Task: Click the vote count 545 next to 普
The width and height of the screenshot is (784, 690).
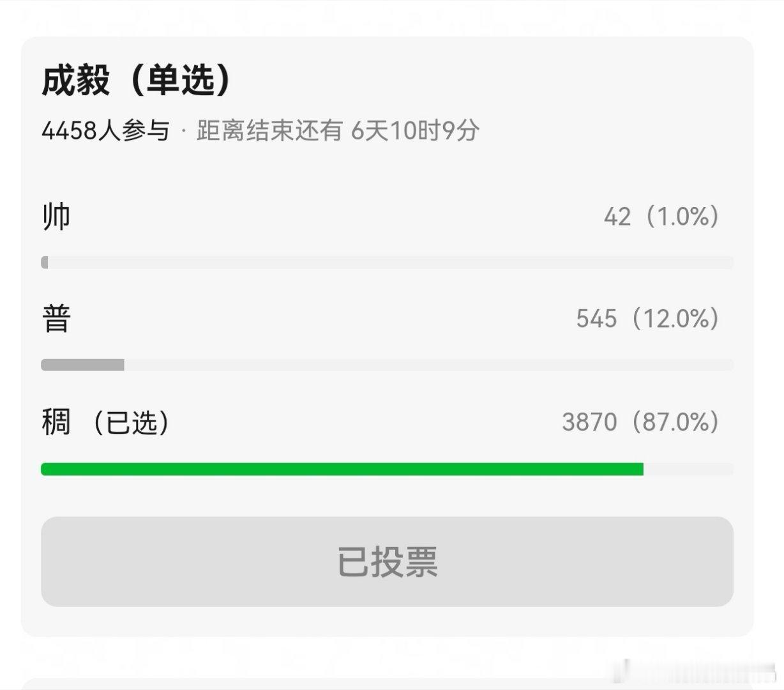Action: [x=596, y=318]
